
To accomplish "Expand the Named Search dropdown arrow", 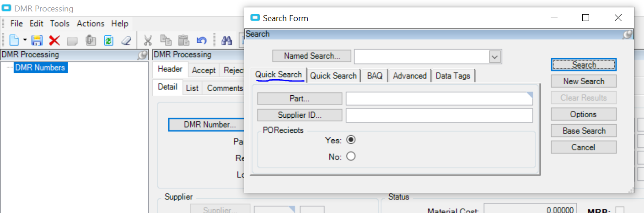I will coord(494,57).
